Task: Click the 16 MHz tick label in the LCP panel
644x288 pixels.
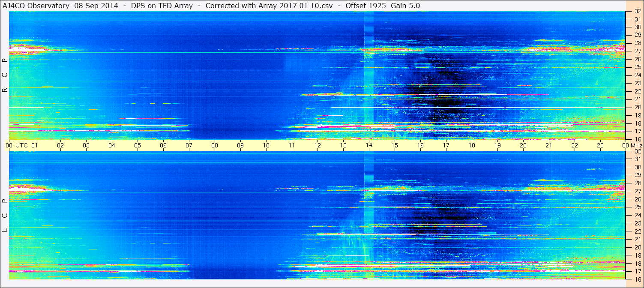Action: pyautogui.click(x=637, y=279)
